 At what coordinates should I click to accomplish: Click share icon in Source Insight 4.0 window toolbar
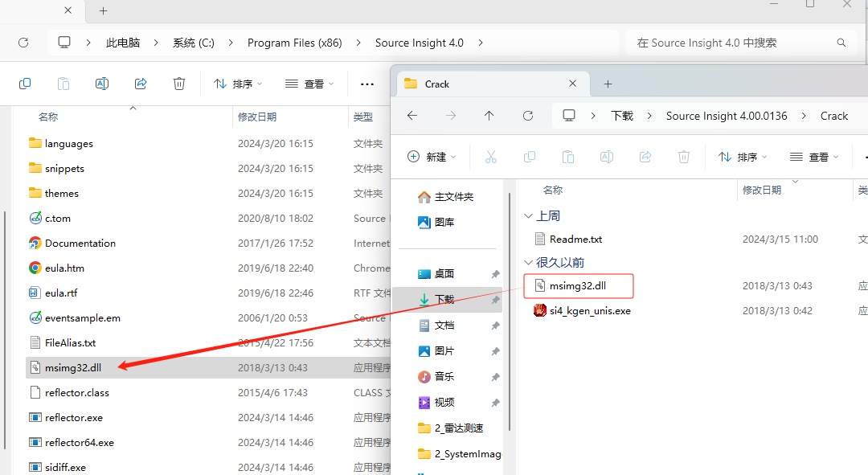click(x=141, y=84)
